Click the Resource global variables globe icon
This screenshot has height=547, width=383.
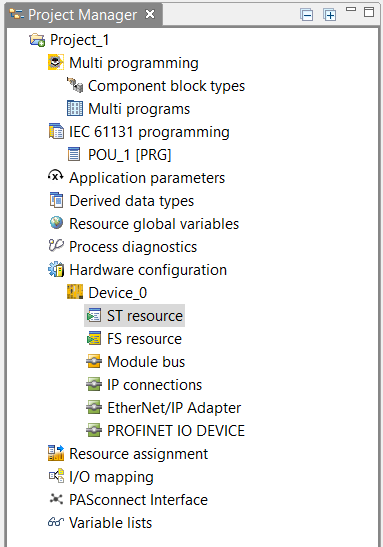(56, 223)
